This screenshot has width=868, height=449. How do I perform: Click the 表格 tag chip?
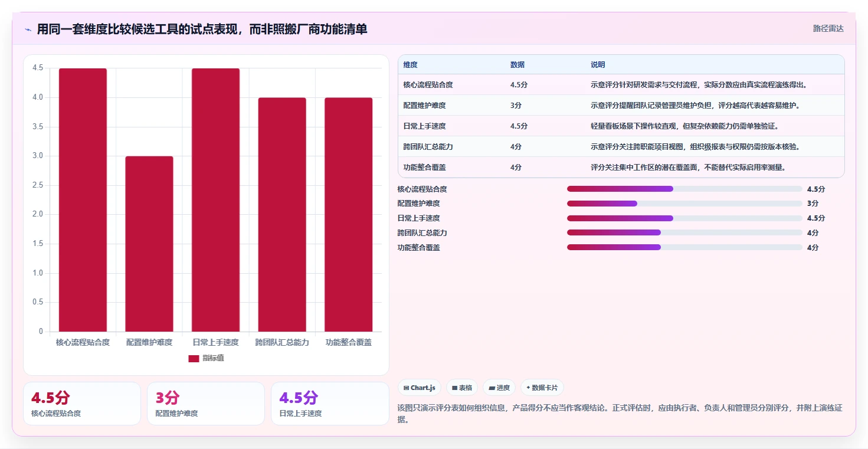[462, 388]
